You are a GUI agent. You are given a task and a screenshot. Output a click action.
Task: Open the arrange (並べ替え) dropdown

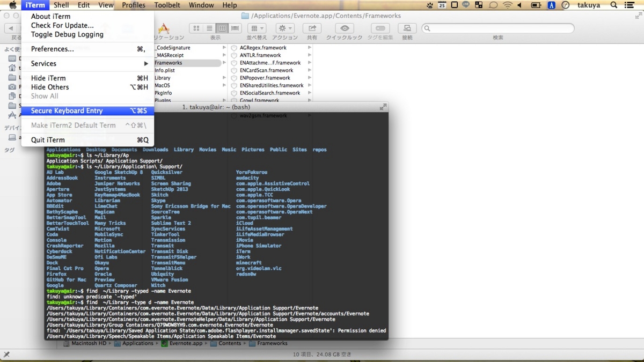256,28
